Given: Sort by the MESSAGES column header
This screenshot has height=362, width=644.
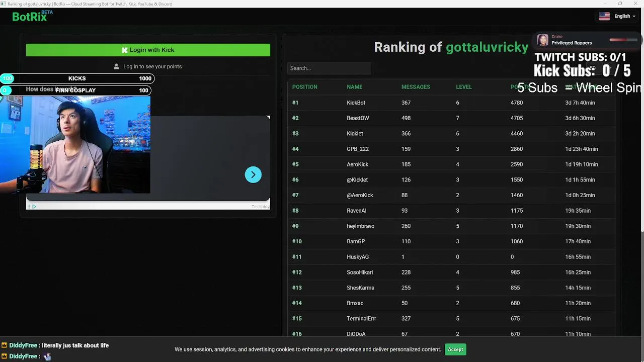Looking at the screenshot, I should [x=416, y=87].
